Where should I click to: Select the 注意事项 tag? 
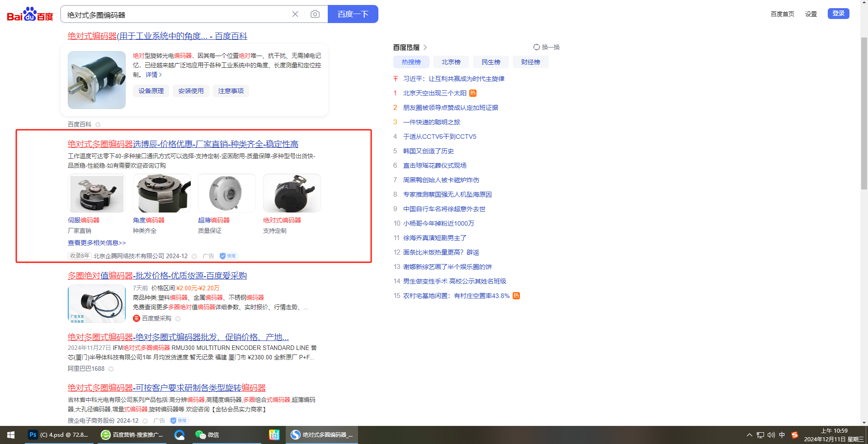[231, 91]
